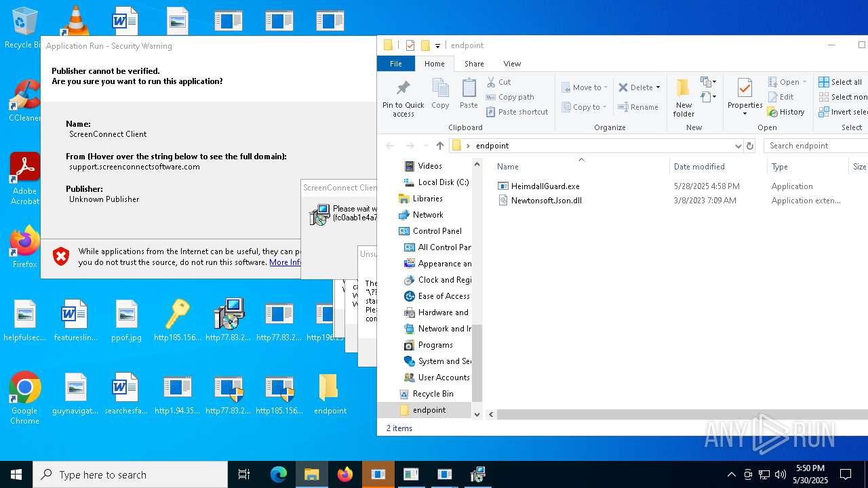Select User Accounts in tree
The image size is (868, 488).
(443, 377)
